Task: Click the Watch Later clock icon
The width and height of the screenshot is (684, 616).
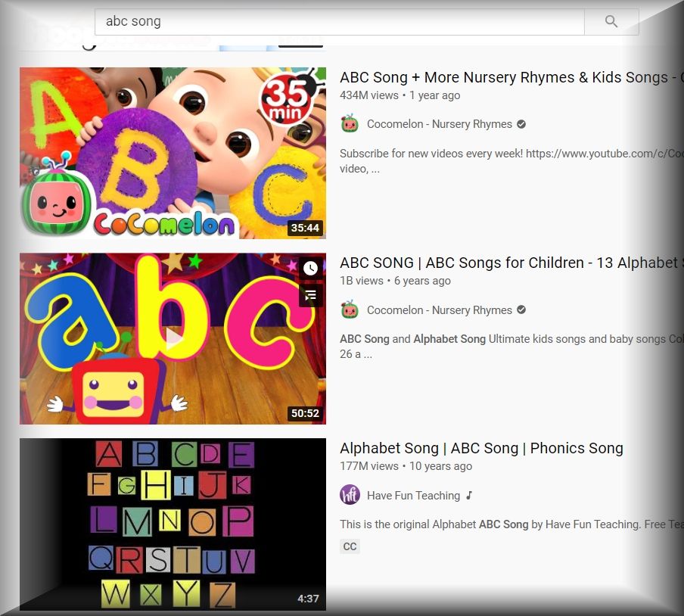Action: pyautogui.click(x=310, y=268)
